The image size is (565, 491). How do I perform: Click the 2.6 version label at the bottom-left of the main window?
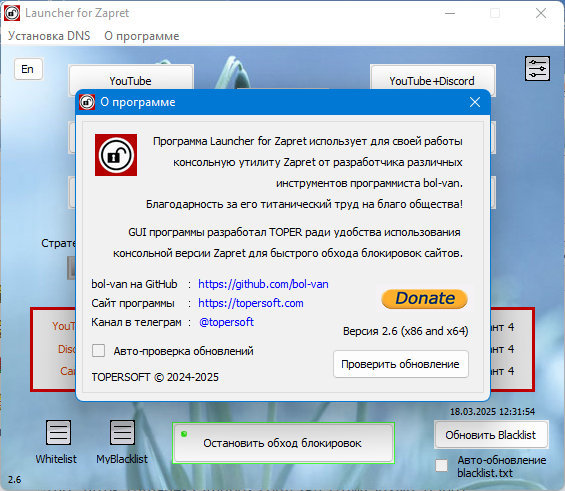click(x=14, y=480)
